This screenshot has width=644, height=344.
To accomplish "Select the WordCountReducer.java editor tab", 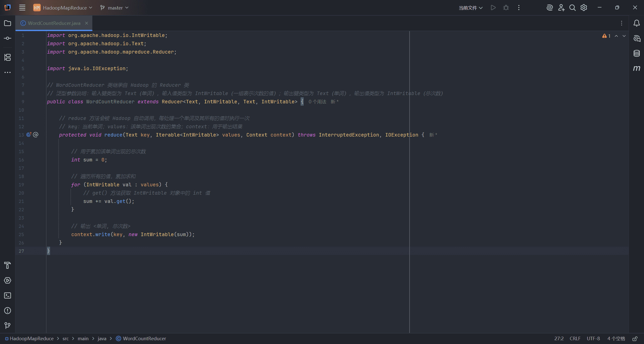I will click(54, 23).
